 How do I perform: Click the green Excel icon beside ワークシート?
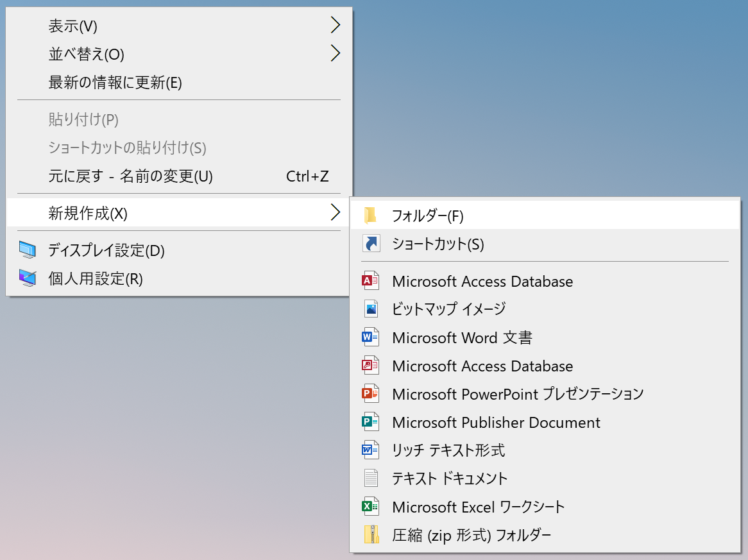click(x=371, y=506)
